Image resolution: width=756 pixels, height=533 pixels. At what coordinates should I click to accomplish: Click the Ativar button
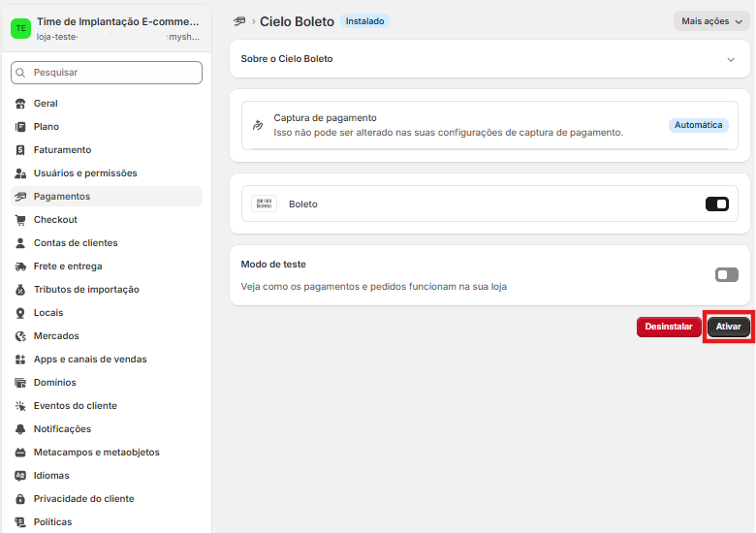728,327
